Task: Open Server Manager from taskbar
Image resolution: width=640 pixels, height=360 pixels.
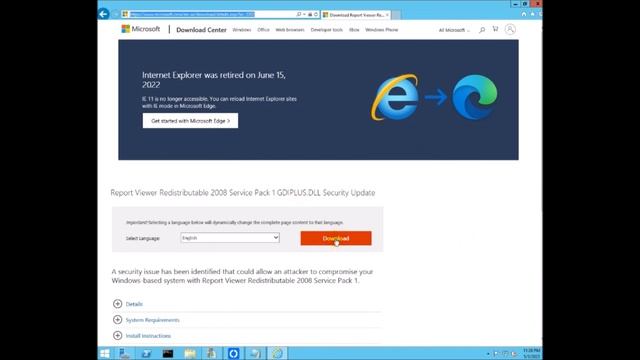Action: [124, 353]
